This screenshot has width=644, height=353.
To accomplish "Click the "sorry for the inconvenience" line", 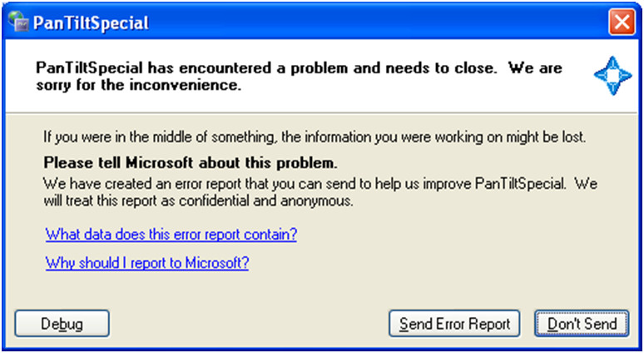I will [138, 84].
